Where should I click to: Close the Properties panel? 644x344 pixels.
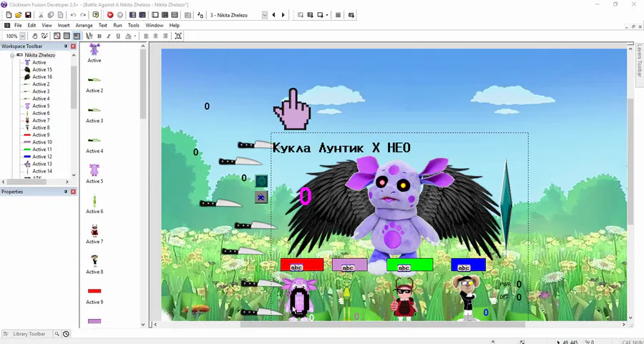tap(73, 191)
